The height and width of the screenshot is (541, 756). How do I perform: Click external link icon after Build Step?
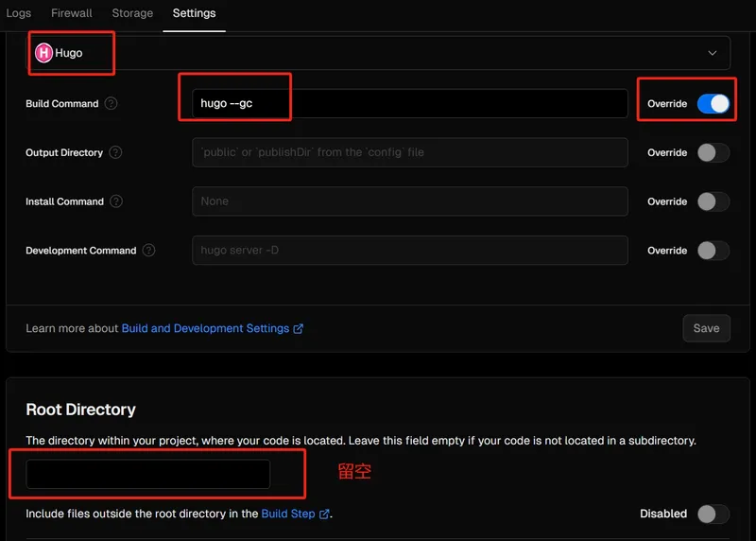click(x=324, y=514)
